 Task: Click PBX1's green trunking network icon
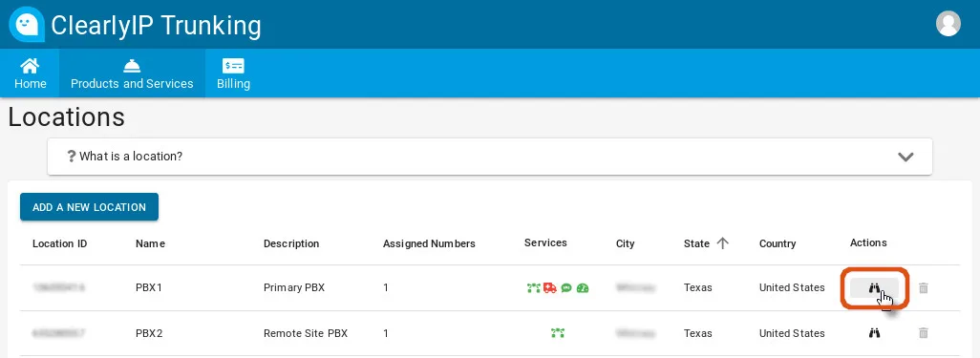[533, 288]
